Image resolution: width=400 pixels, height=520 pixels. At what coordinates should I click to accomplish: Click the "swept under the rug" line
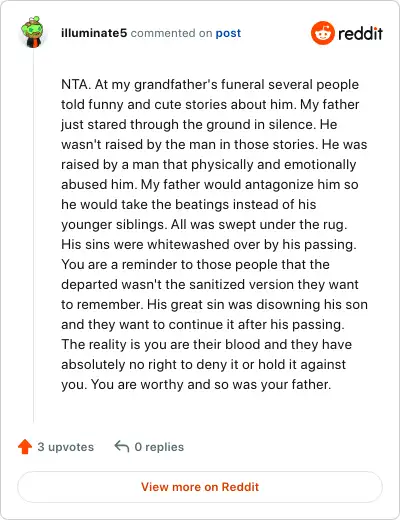coord(204,224)
